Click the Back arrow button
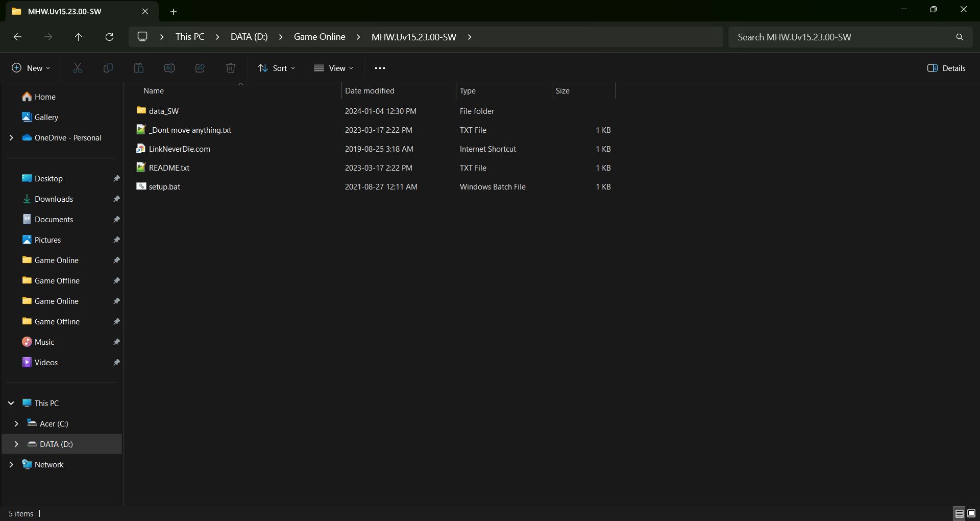 click(17, 37)
